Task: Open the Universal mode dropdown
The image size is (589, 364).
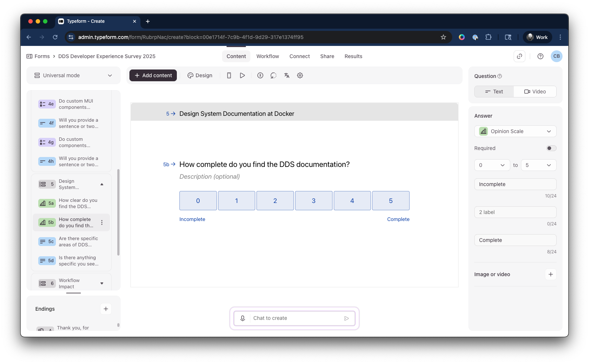Action: [x=74, y=75]
